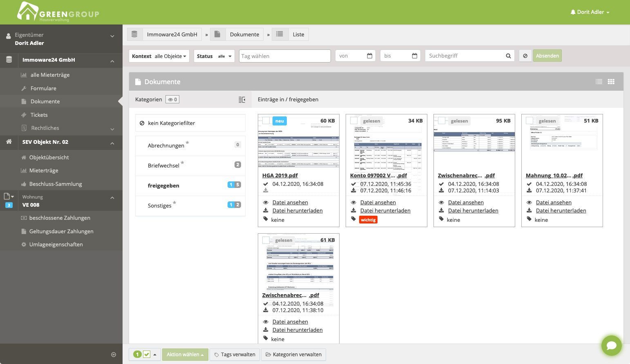Open the calendar icon in von field
This screenshot has width=630, height=364.
coord(370,56)
